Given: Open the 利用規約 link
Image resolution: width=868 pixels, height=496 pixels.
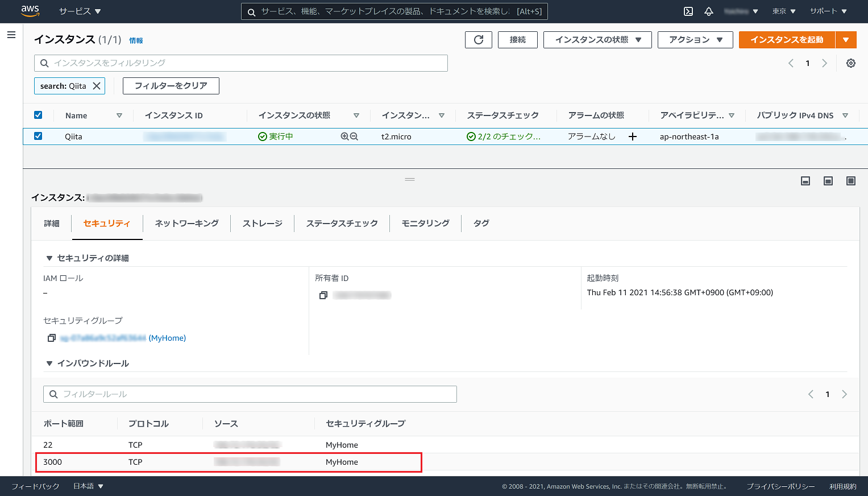Looking at the screenshot, I should [x=842, y=486].
